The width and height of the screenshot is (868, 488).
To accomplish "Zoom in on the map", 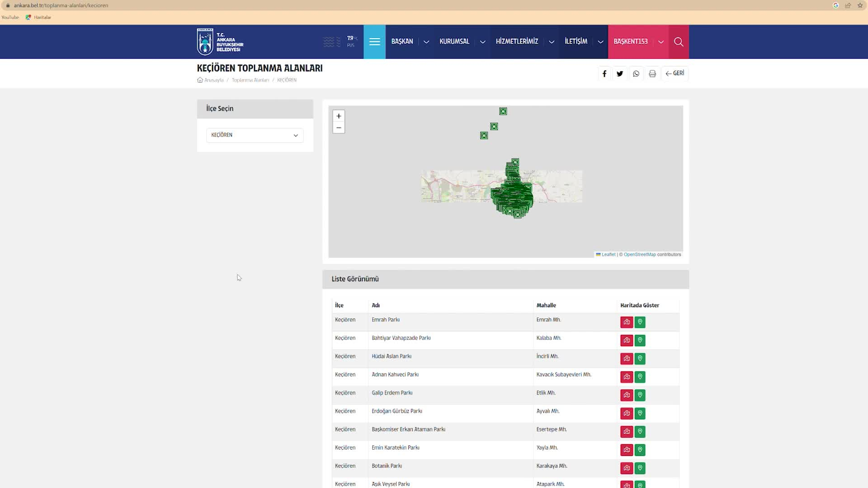I will [x=339, y=116].
